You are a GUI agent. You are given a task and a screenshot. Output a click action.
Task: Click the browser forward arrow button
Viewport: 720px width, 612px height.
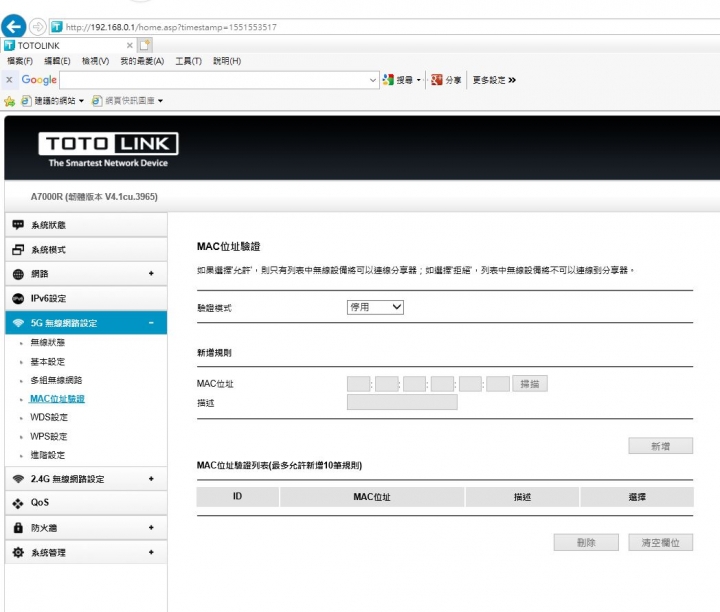point(38,27)
